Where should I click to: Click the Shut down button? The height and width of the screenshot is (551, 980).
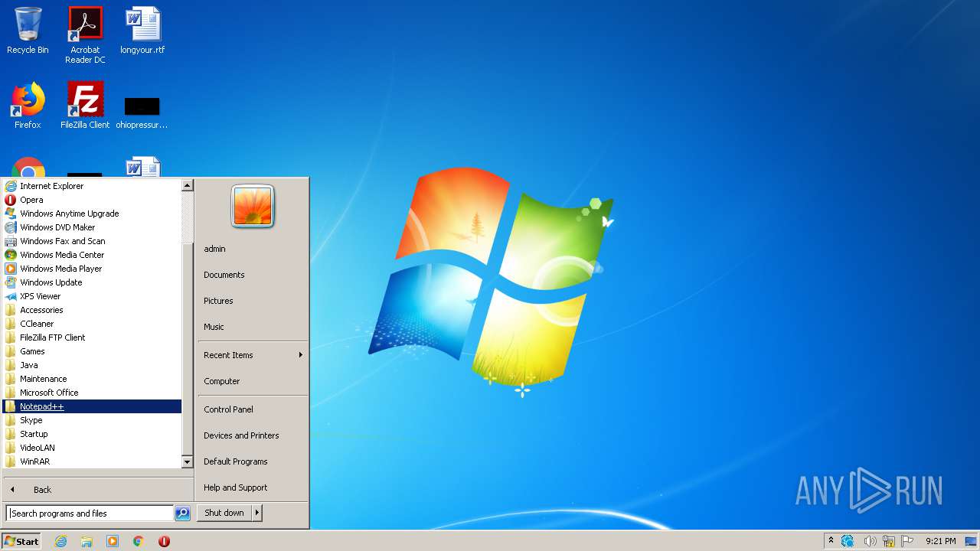224,513
